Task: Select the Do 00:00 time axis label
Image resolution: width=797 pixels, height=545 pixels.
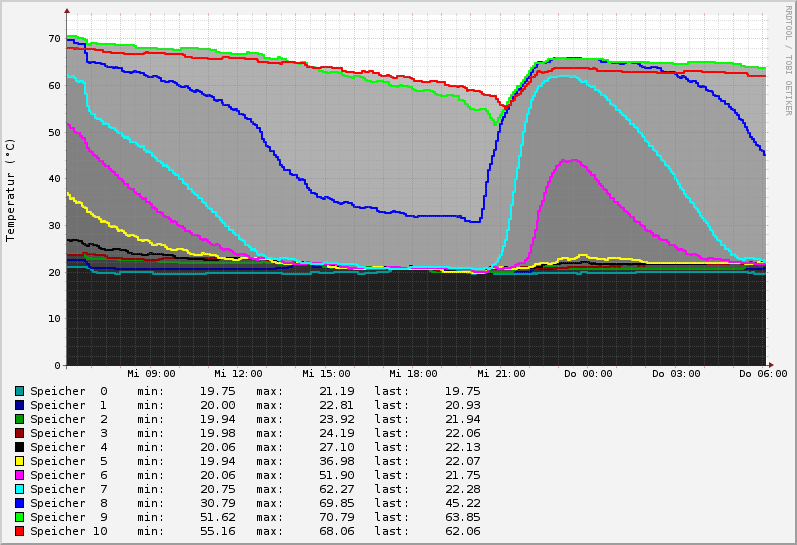Action: [x=588, y=374]
